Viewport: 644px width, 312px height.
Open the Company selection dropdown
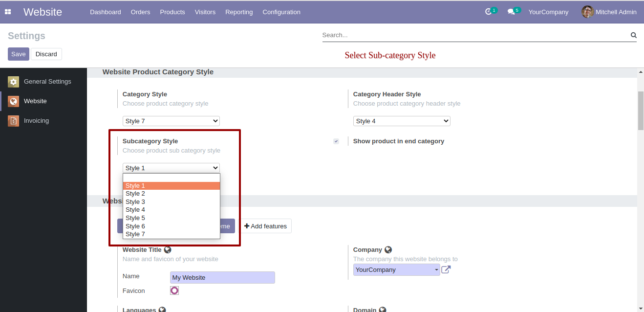pos(397,269)
